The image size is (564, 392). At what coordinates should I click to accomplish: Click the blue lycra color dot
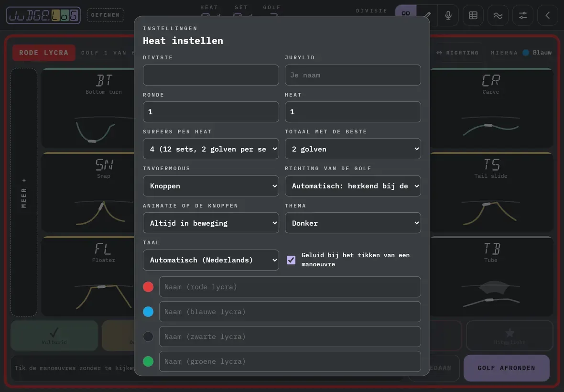point(148,312)
